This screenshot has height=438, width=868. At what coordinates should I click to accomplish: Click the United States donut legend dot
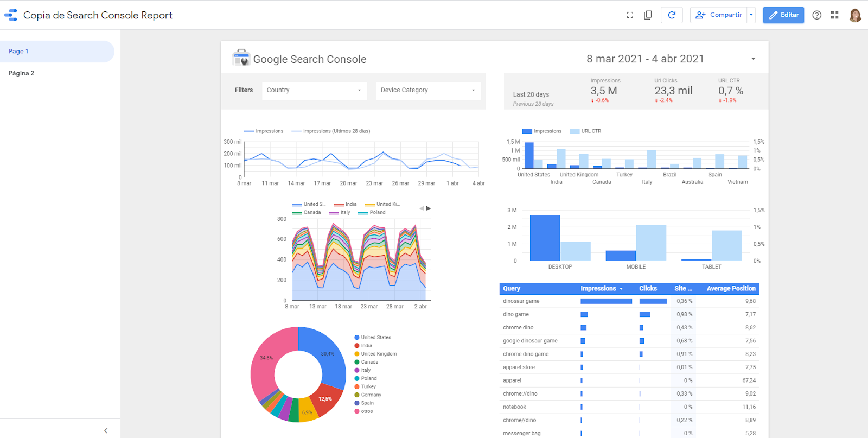[357, 338]
